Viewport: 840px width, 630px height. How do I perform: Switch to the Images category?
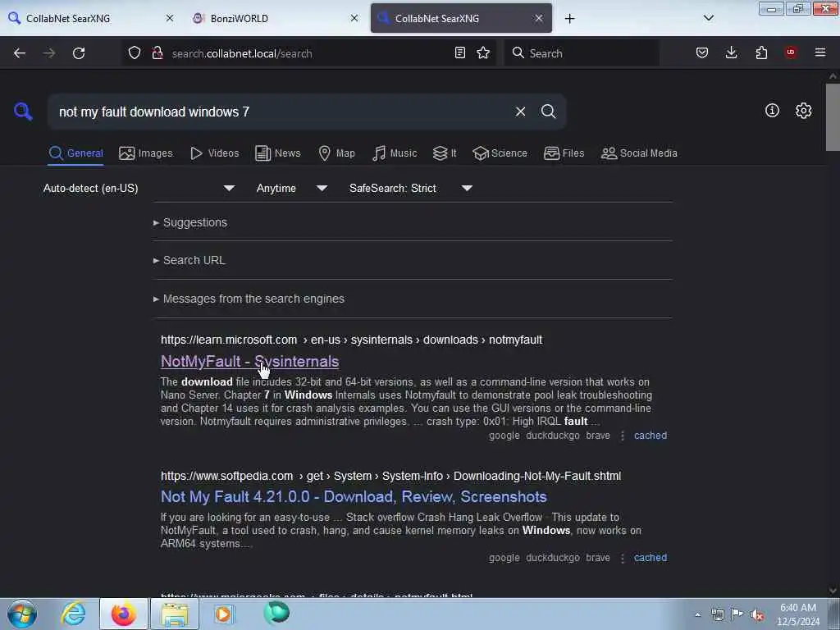coord(146,153)
